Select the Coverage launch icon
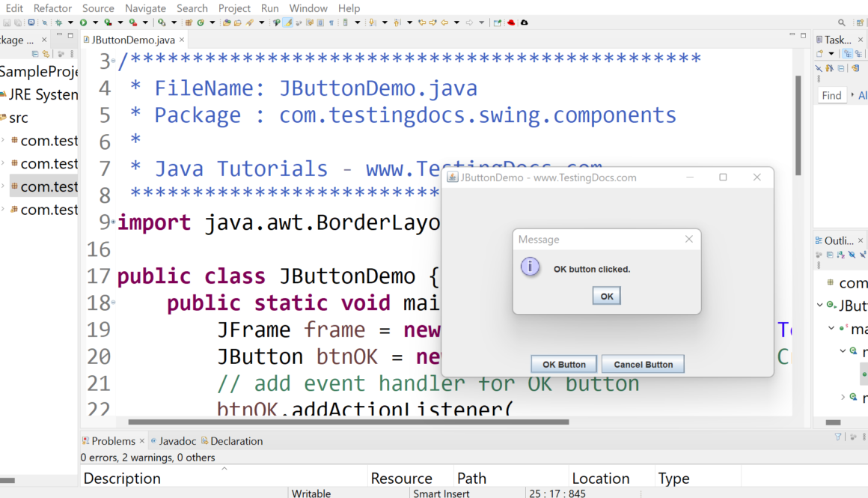This screenshot has height=498, width=868. (x=108, y=23)
